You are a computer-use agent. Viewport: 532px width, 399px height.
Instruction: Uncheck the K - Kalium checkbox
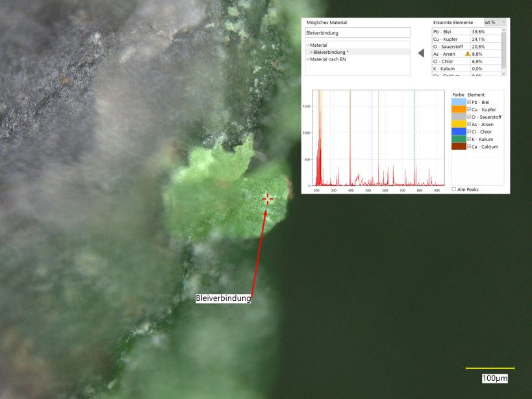click(469, 139)
